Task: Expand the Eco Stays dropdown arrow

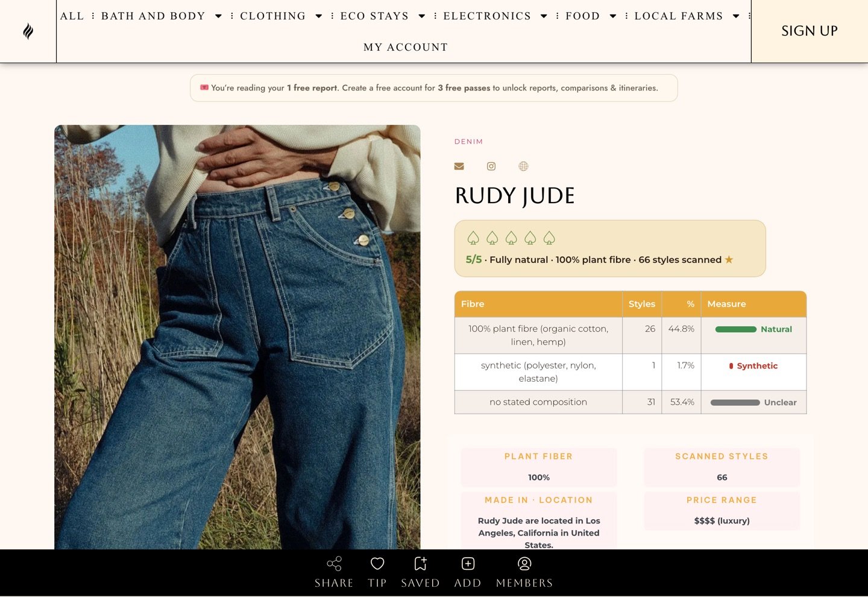Action: click(x=422, y=16)
